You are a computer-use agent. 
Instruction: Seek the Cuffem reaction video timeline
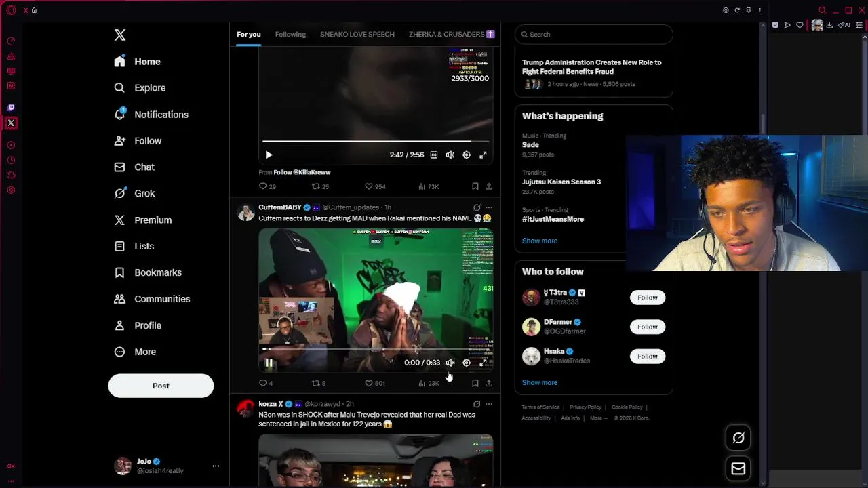pos(376,349)
